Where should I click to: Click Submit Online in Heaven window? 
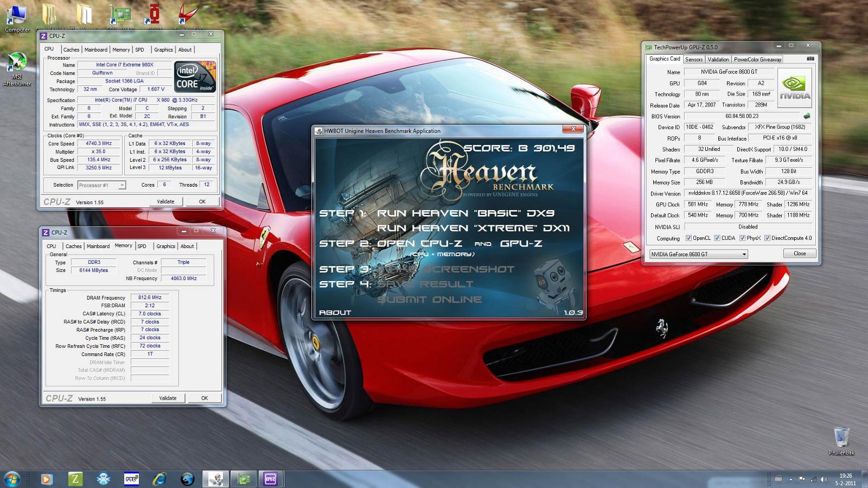click(429, 299)
